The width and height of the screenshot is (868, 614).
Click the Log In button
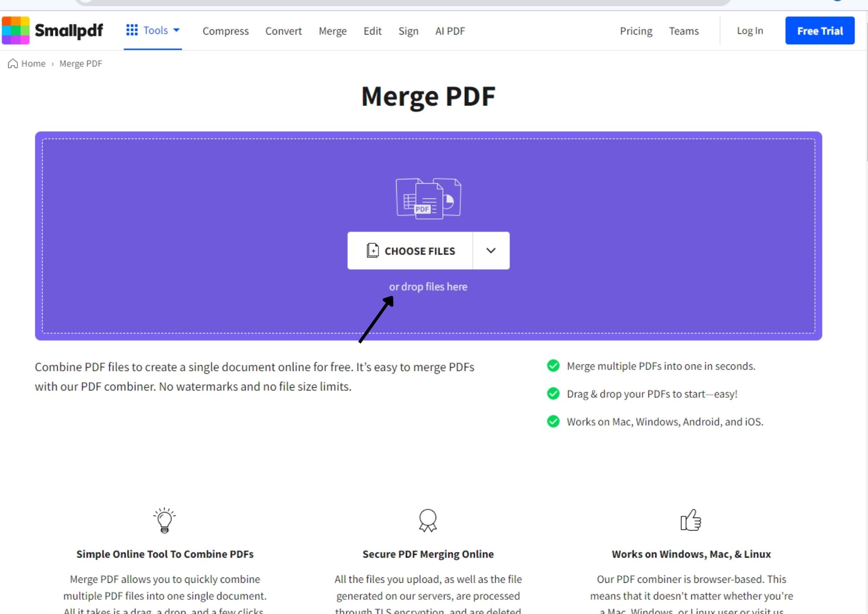750,30
